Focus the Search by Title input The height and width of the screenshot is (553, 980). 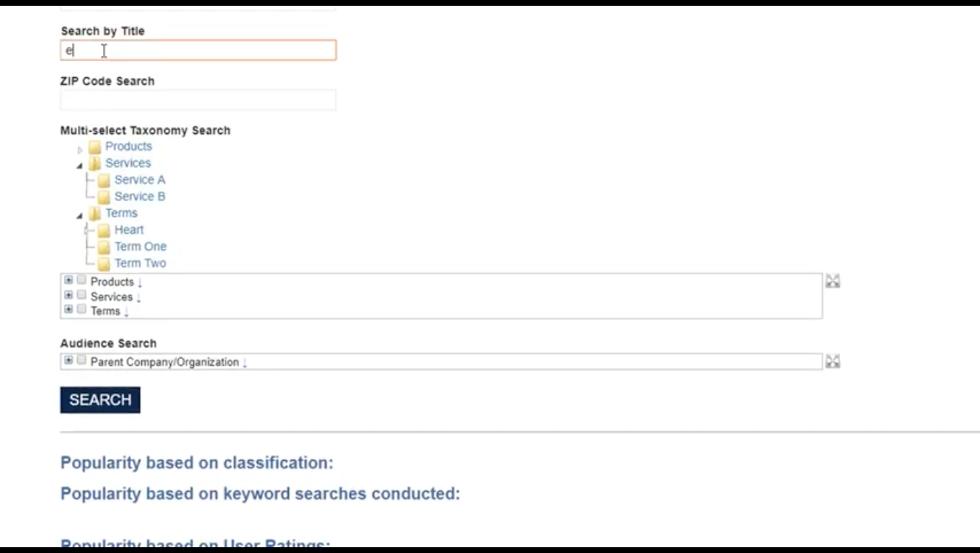198,50
